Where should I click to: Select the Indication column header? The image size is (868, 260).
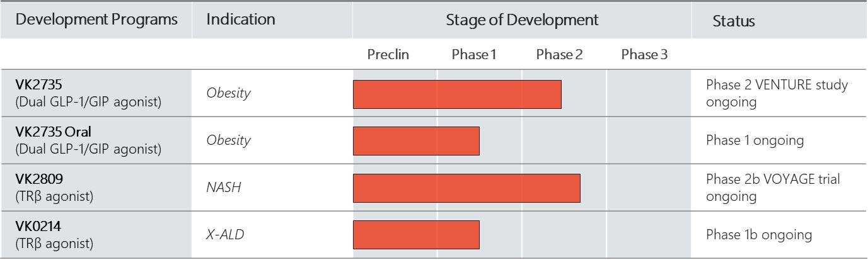(241, 20)
